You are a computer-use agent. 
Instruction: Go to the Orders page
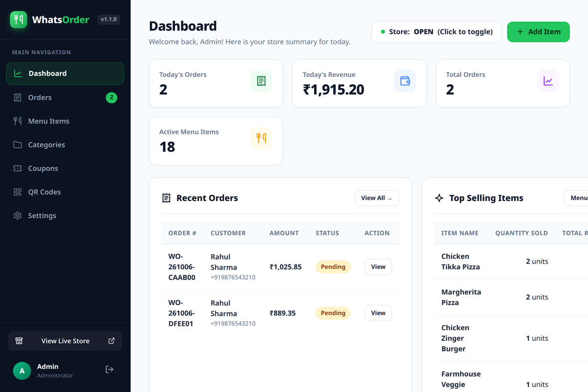click(65, 97)
